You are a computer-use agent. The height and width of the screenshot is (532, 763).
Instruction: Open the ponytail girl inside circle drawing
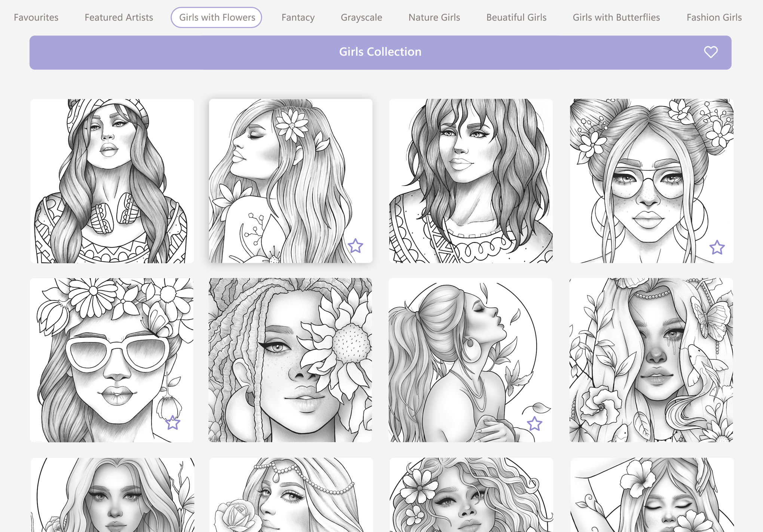(471, 360)
